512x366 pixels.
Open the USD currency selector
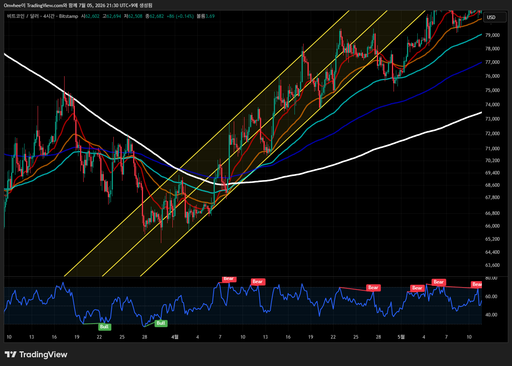pos(495,17)
